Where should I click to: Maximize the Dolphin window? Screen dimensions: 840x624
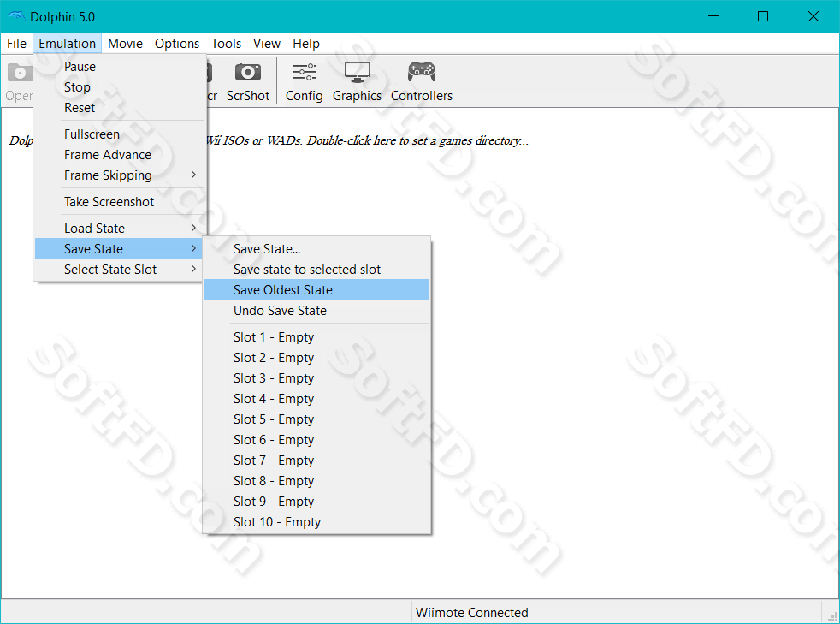763,16
